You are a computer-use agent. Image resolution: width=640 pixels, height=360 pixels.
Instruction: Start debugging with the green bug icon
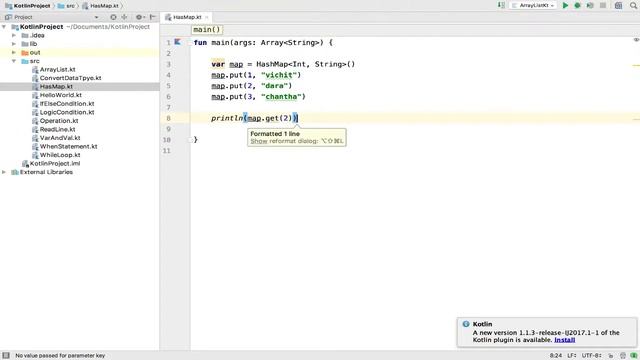click(x=577, y=6)
